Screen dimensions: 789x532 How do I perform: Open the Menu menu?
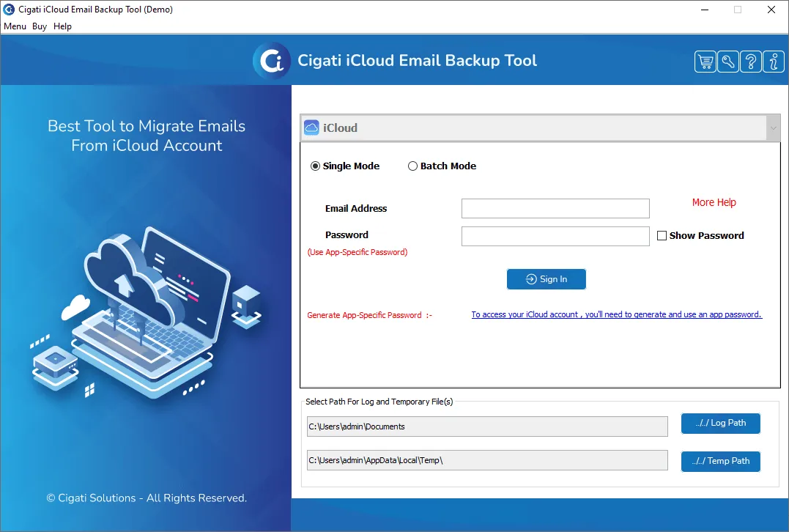pos(15,26)
